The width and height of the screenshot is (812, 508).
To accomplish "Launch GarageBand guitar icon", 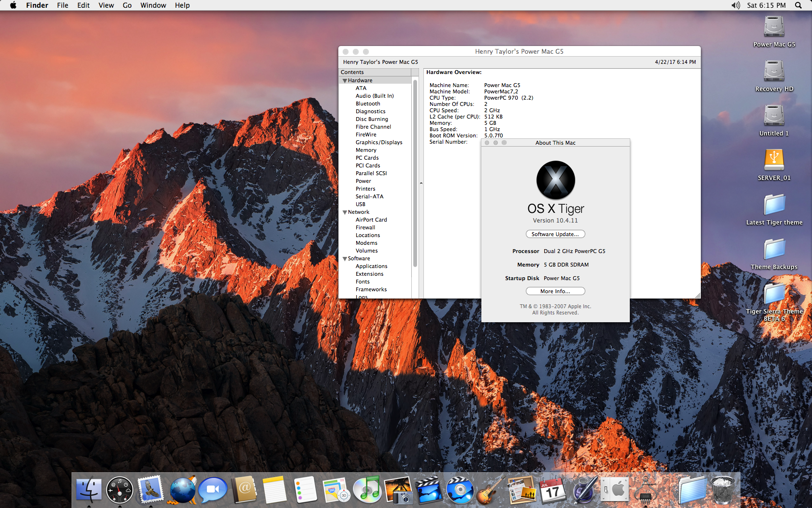I will (x=491, y=490).
